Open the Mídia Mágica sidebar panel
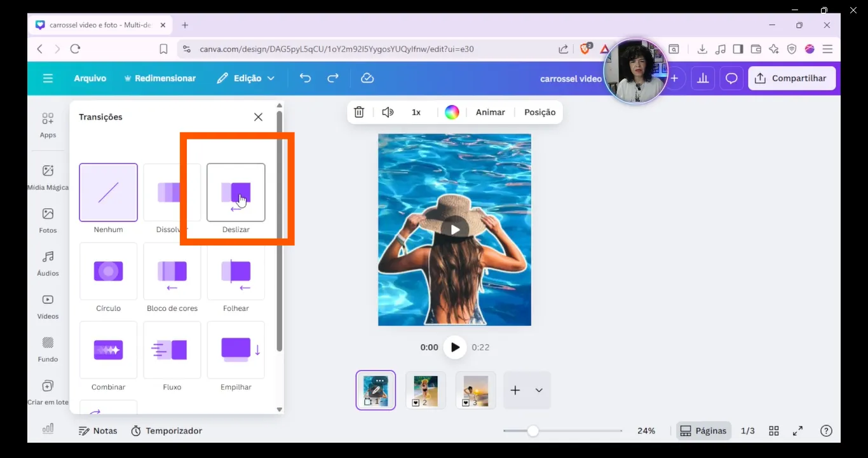 [48, 177]
